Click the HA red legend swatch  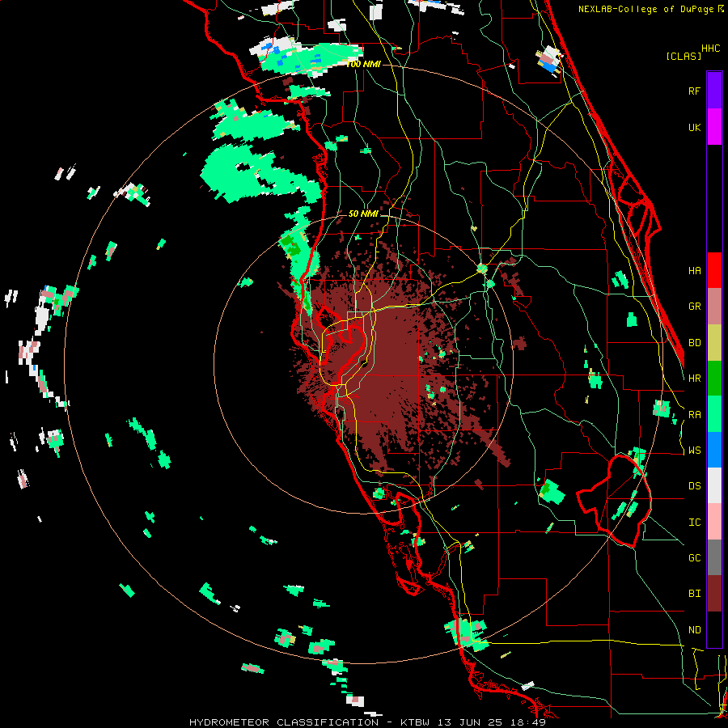pyautogui.click(x=714, y=270)
